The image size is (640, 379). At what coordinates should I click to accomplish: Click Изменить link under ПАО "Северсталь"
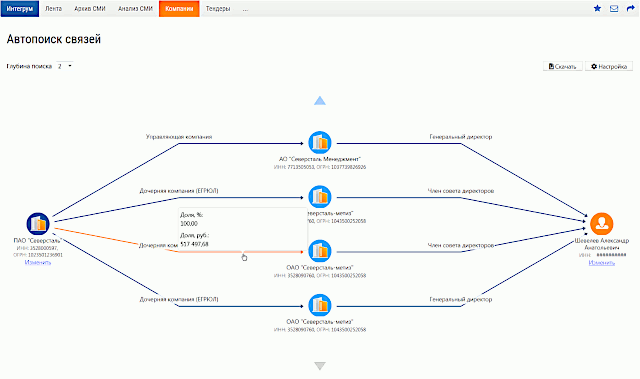38,262
